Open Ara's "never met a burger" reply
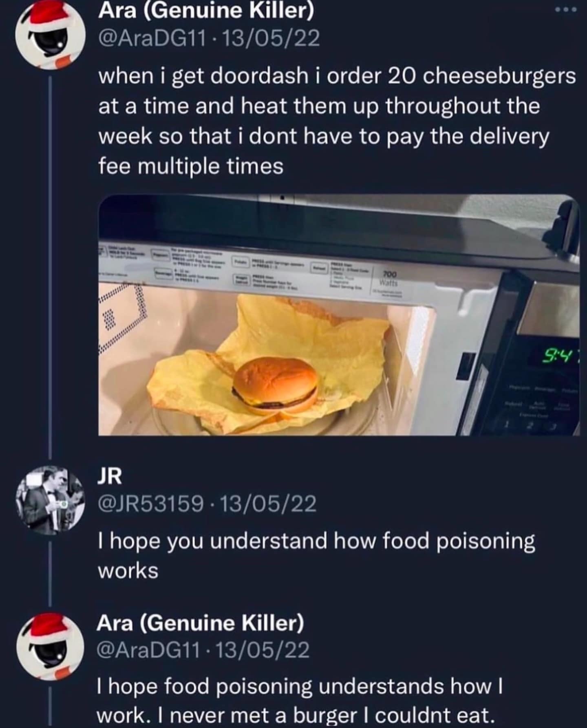The image size is (587, 728). 300,701
